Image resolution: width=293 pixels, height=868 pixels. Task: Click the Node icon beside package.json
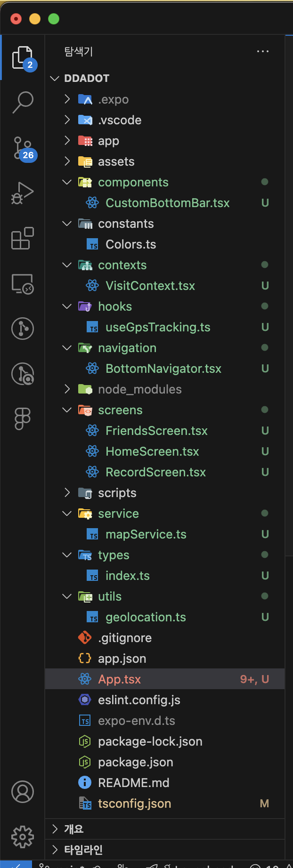[85, 762]
